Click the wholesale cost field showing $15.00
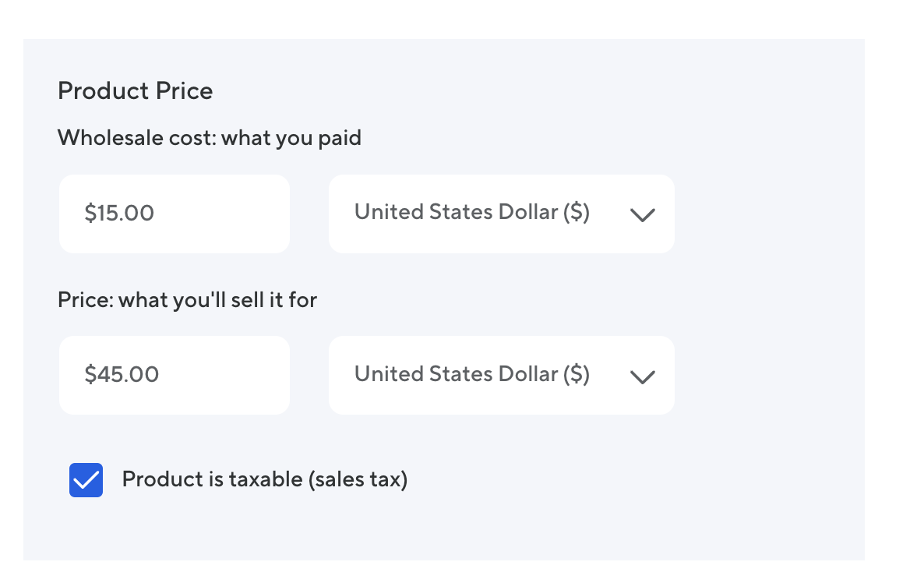 [x=175, y=214]
